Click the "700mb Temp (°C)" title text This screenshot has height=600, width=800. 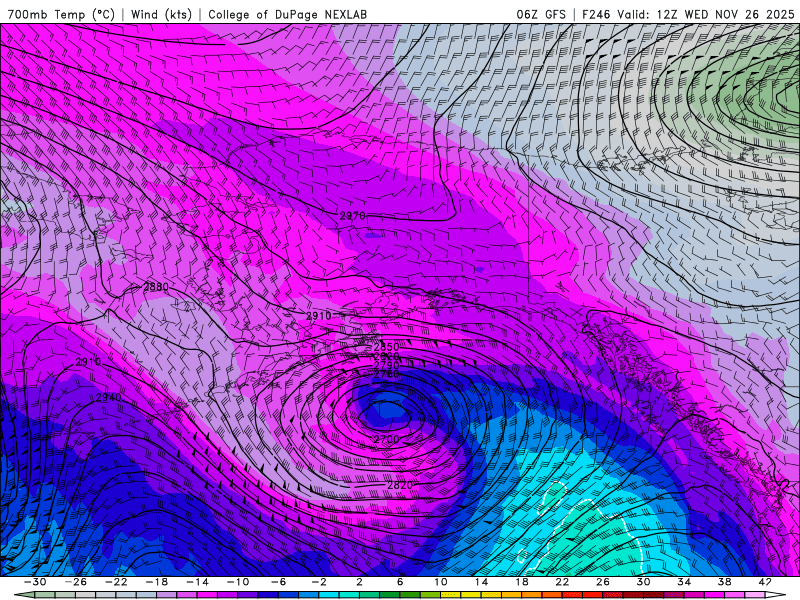click(x=61, y=14)
